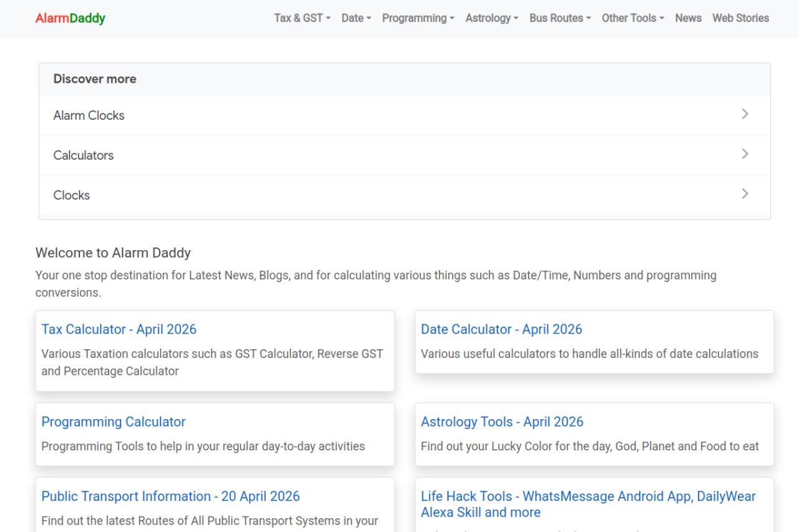Open the Public Transport Information link
This screenshot has height=532, width=799.
(170, 496)
